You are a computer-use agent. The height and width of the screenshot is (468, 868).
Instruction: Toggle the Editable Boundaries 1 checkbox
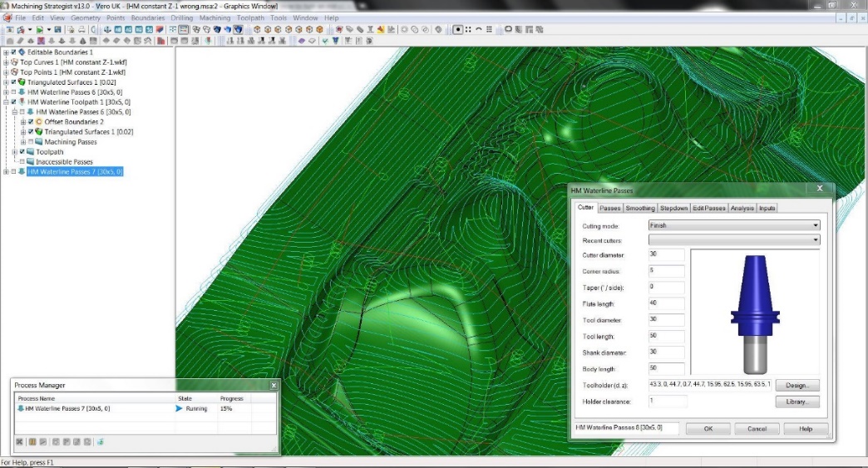point(14,52)
